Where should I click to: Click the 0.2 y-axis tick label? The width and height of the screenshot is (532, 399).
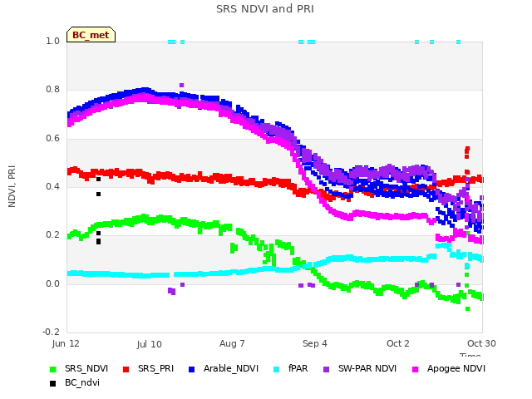[x=52, y=235]
